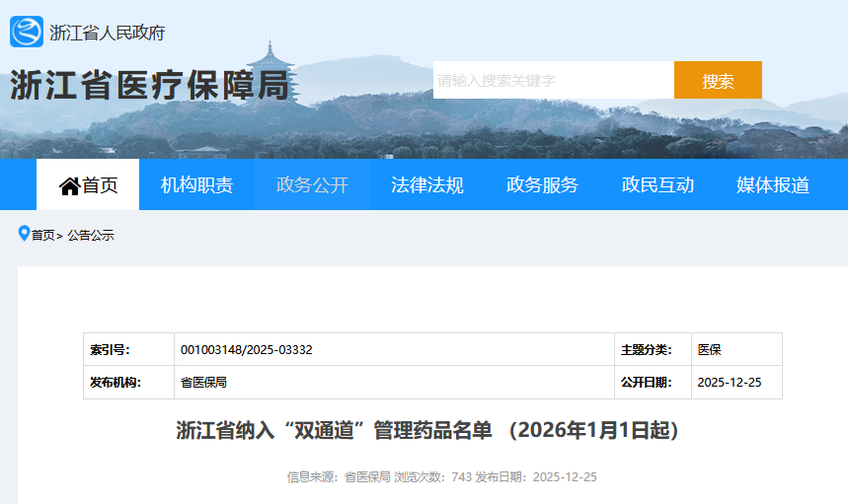The height and width of the screenshot is (504, 848).
Task: Navigate to 政民互动
Action: point(657,184)
